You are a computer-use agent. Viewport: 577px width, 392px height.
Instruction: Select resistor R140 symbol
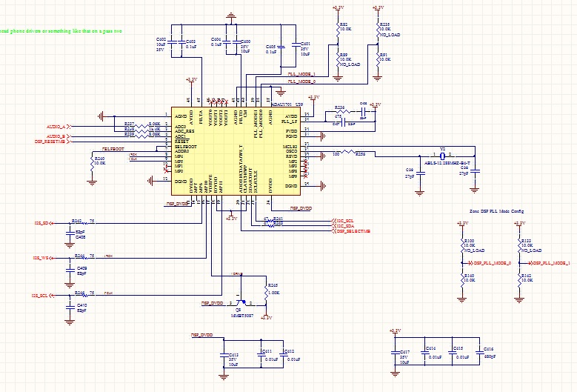[x=462, y=280]
